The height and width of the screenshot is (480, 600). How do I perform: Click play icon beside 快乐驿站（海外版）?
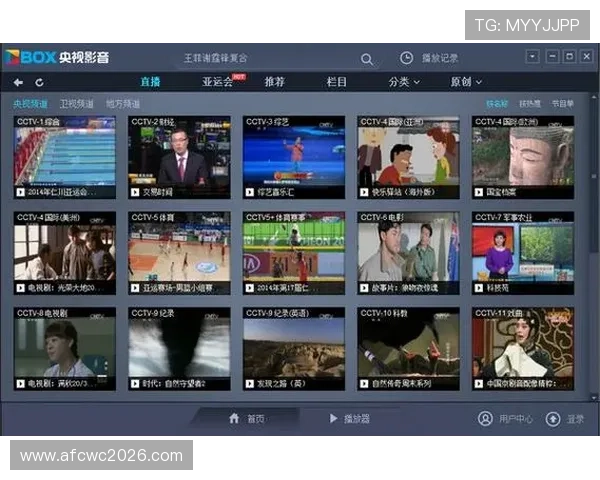[x=364, y=192]
